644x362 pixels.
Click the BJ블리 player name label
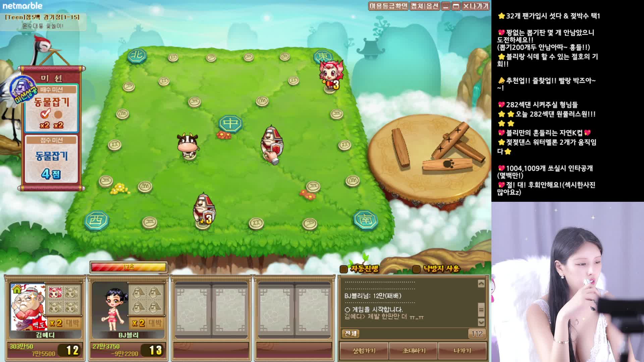(x=128, y=335)
